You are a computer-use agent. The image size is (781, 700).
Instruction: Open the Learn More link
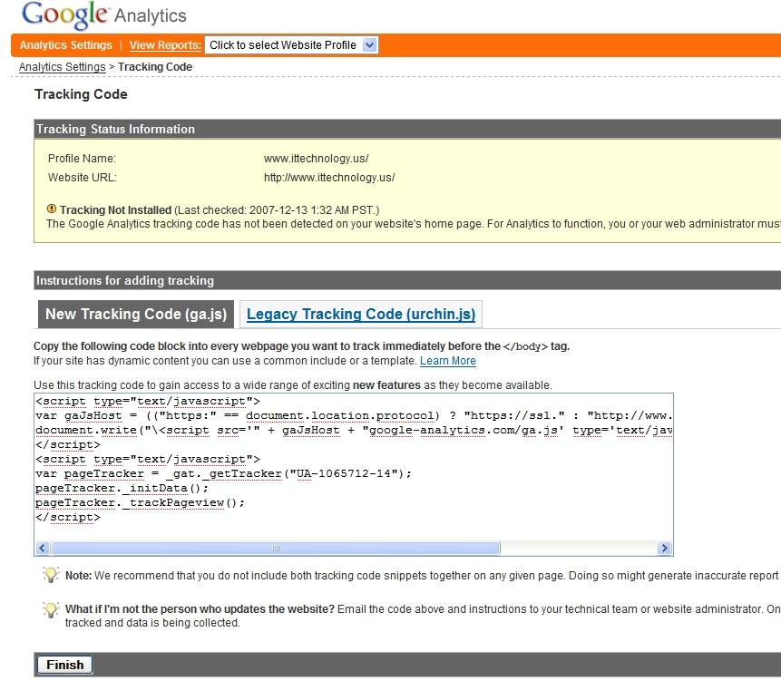click(448, 361)
